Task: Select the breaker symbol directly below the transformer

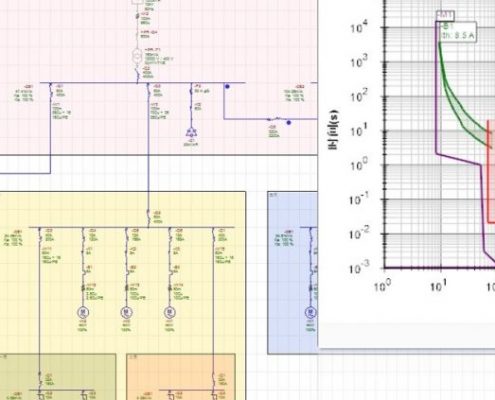Action: 137,73
